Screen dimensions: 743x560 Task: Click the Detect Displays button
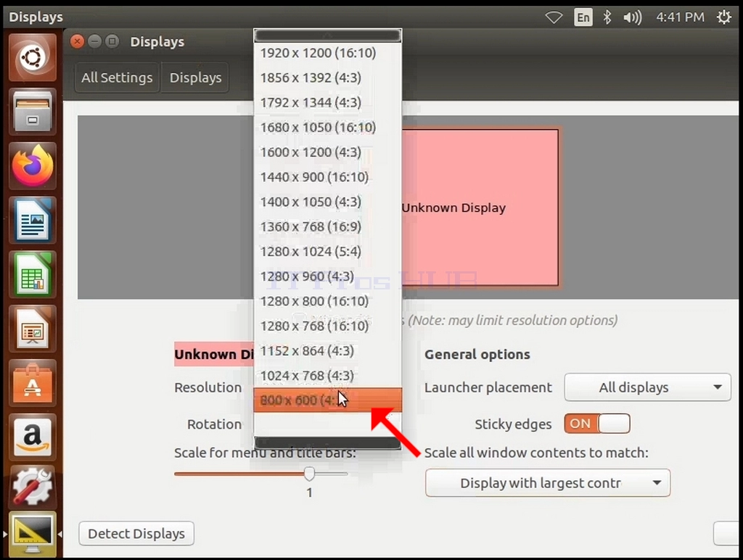click(x=136, y=533)
